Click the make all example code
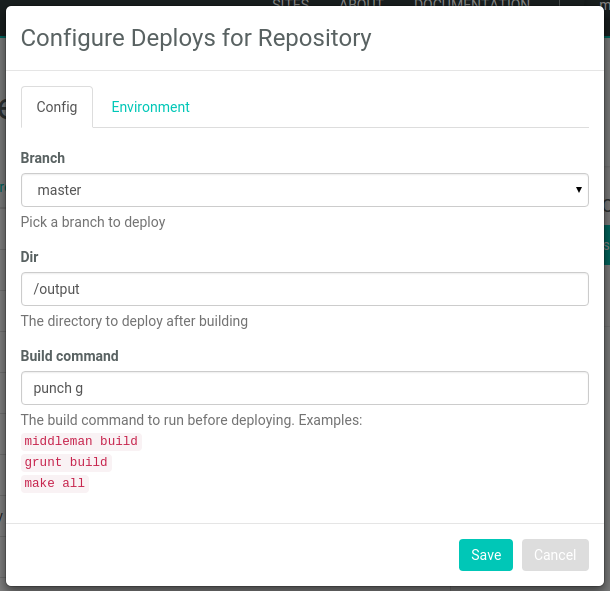 [x=55, y=483]
